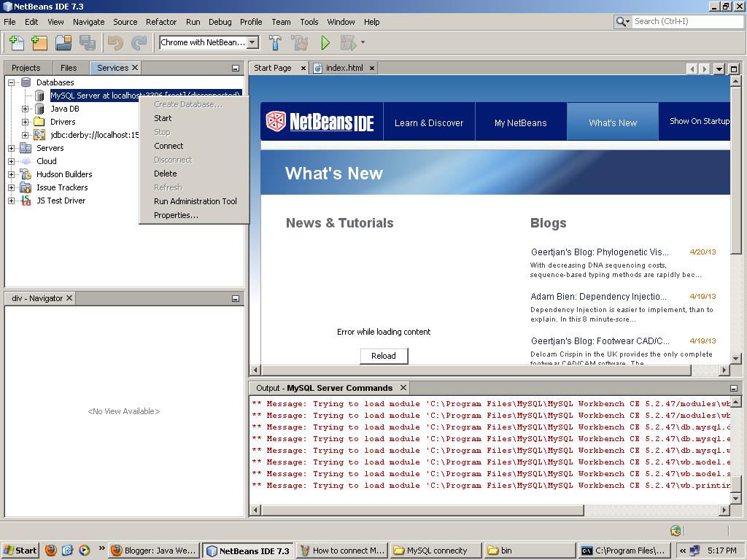
Task: Run the project with green play icon
Action: tap(325, 43)
